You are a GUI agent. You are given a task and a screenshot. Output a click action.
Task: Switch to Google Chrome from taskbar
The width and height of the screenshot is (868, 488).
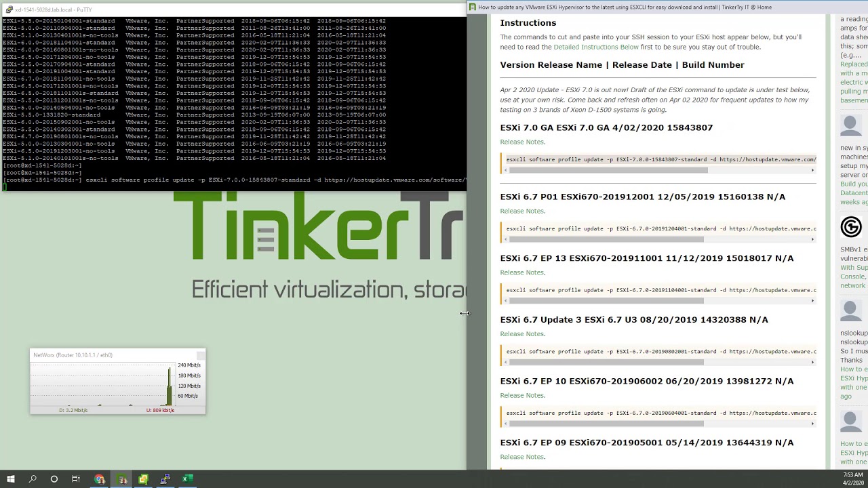pos(100,479)
